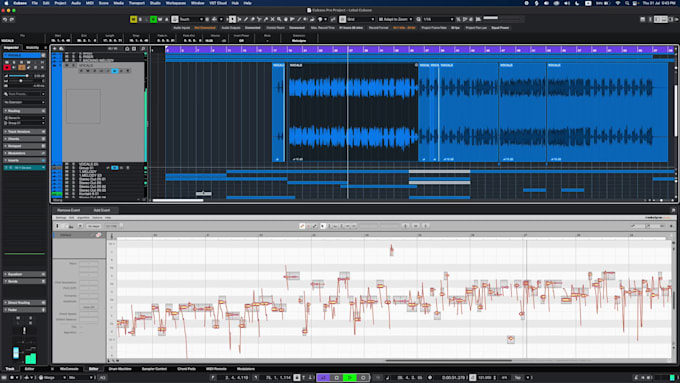
Task: Click the macOS volume icon
Action: pyautogui.click(x=567, y=3)
